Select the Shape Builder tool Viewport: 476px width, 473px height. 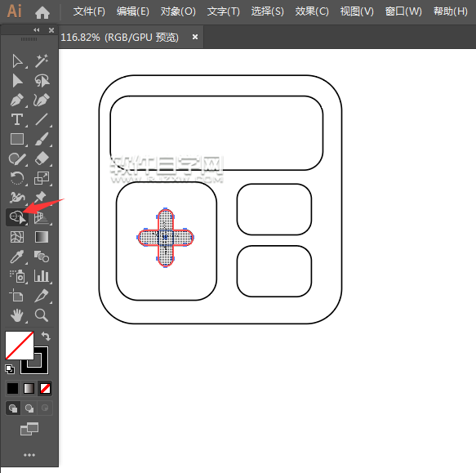coord(17,217)
